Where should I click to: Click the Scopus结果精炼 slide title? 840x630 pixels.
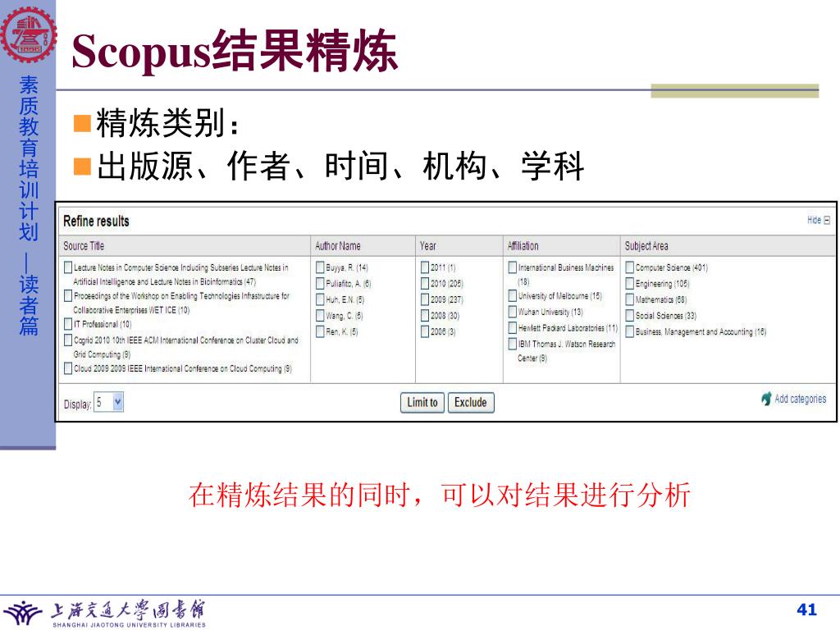coord(235,52)
